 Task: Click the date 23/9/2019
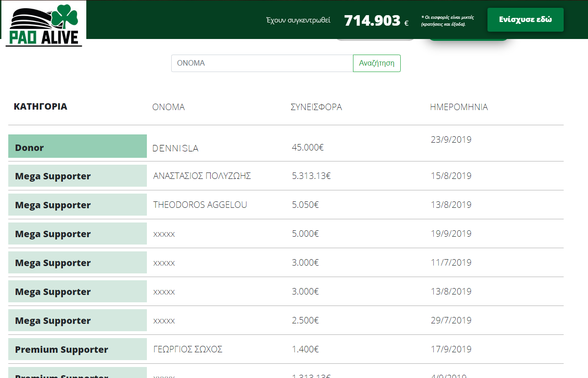(451, 139)
